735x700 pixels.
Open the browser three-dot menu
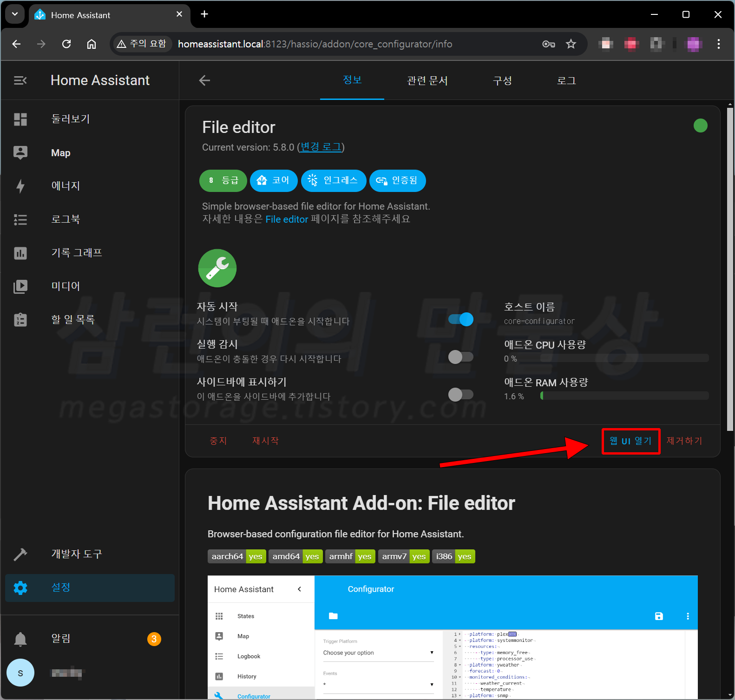tap(719, 44)
